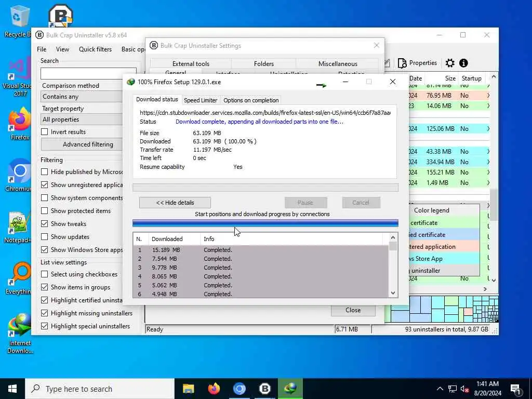Toggle Highlight certified uninstallers checkbox
This screenshot has width=532, height=399.
45,300
